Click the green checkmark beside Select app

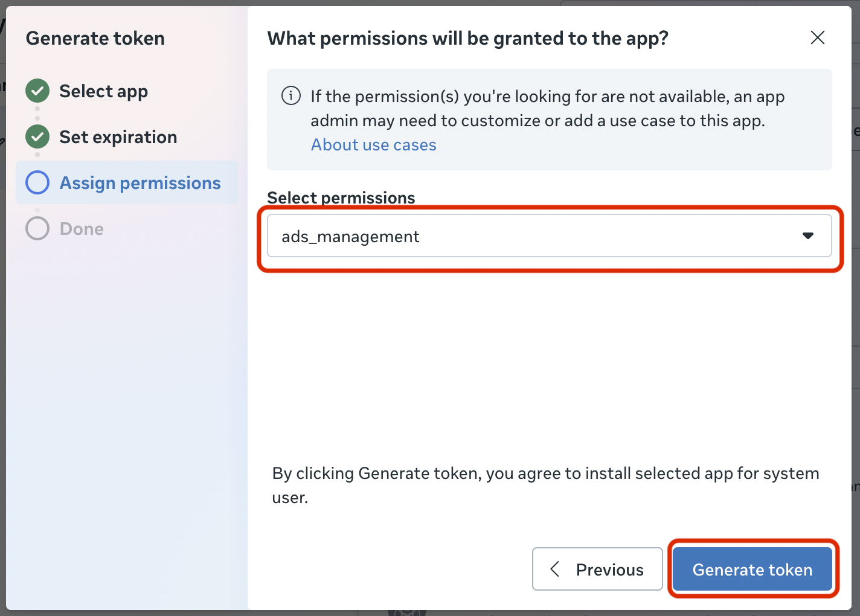point(37,91)
